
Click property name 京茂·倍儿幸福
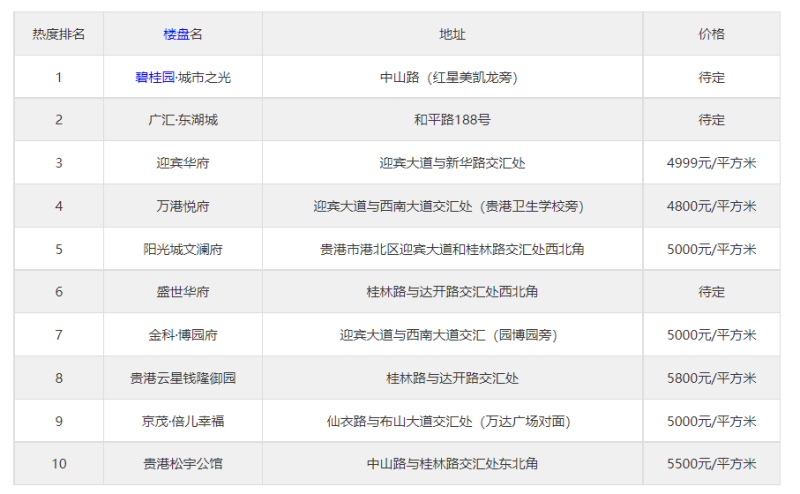point(183,421)
